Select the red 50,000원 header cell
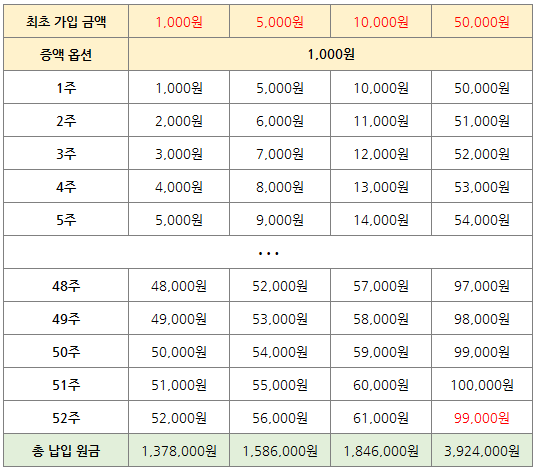 point(482,21)
